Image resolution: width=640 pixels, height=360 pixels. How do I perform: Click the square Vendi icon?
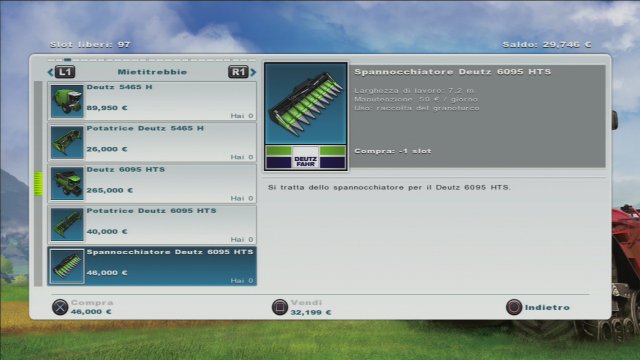click(x=280, y=307)
